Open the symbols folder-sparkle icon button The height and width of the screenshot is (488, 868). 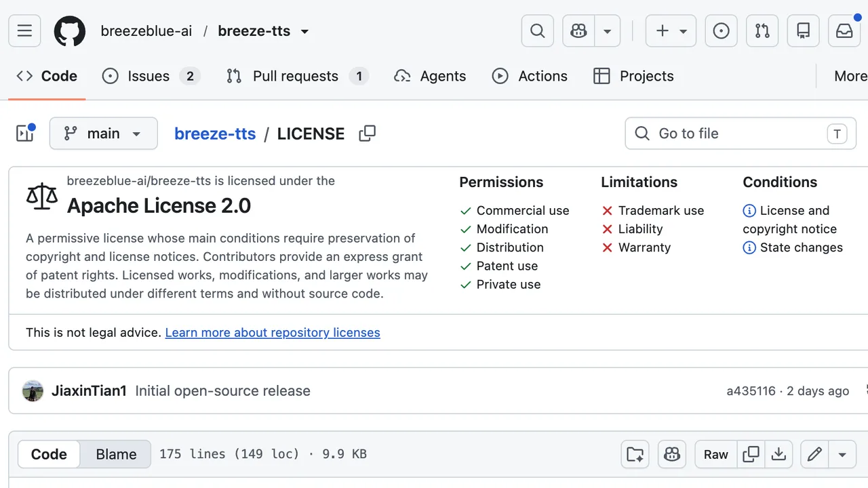(x=635, y=454)
